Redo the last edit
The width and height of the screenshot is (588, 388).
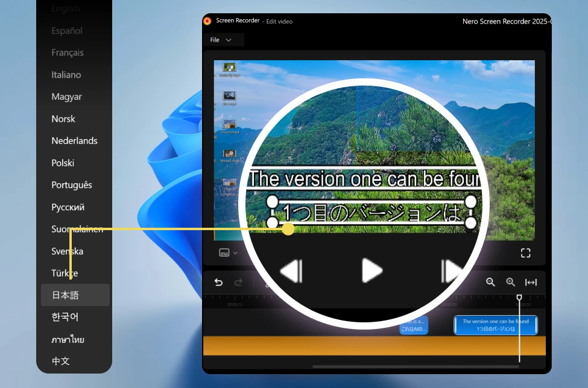(238, 283)
